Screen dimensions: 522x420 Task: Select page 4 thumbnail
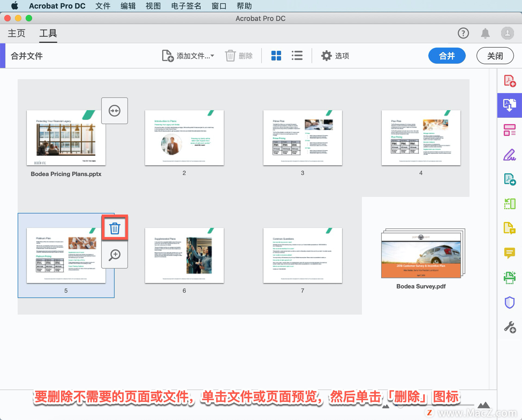(x=421, y=138)
